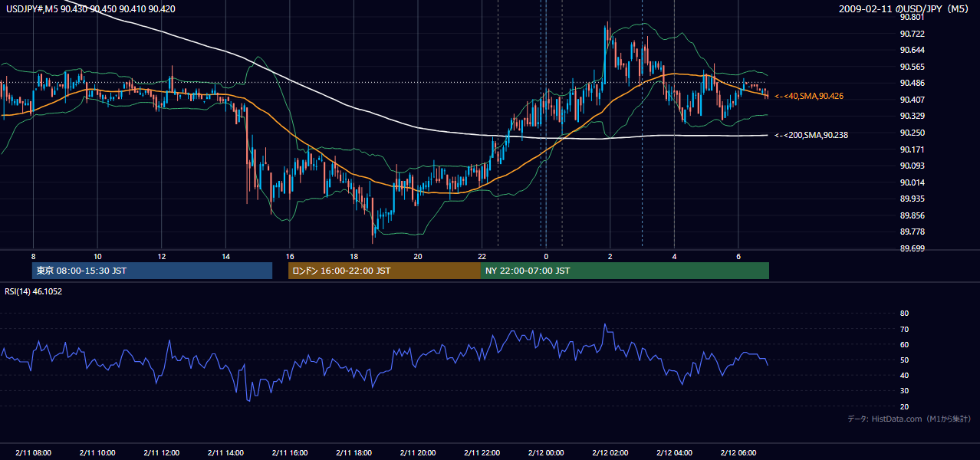Select the NY 22:00-07:00 JST session bar
980x460 pixels.
point(625,271)
